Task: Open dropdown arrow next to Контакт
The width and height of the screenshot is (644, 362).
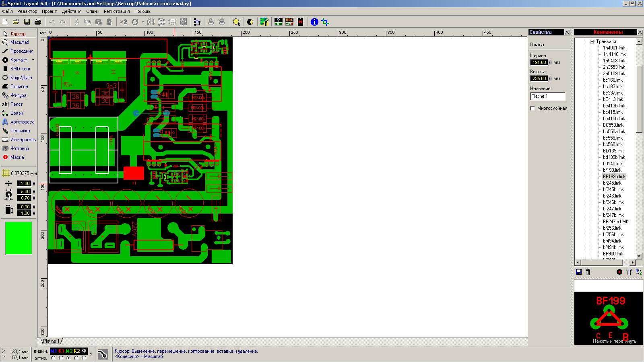Action: pos(33,60)
